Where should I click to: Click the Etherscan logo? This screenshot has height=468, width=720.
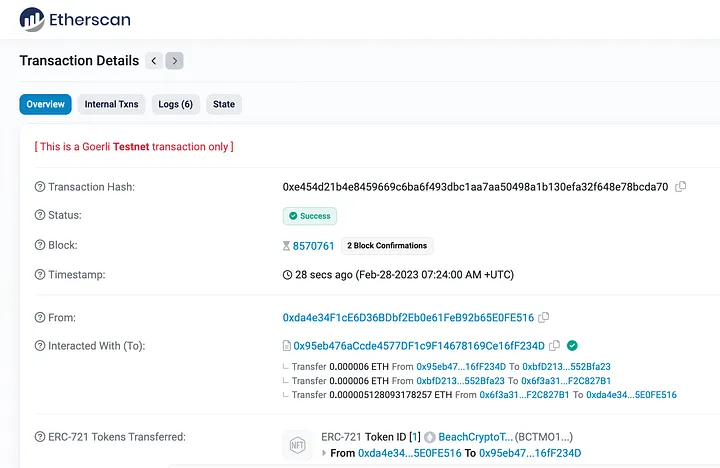(75, 19)
